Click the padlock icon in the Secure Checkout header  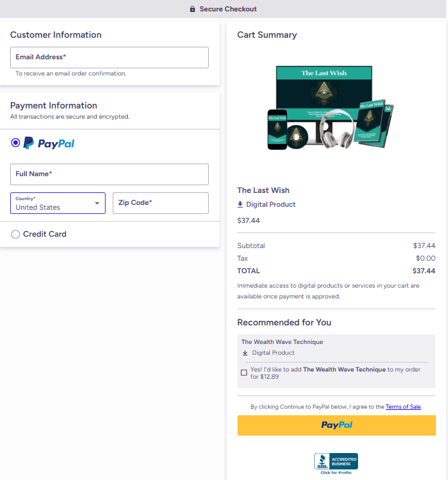point(192,9)
